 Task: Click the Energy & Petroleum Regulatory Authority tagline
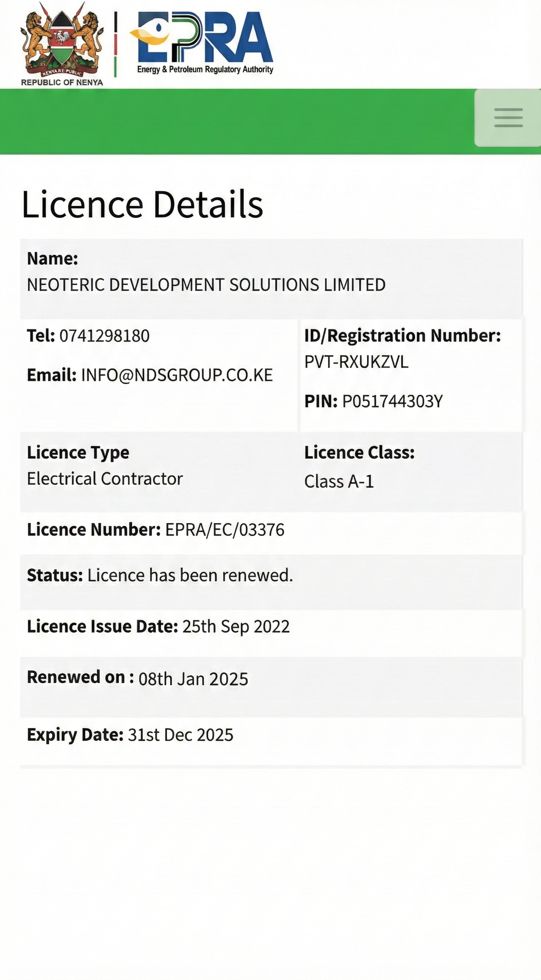(205, 70)
